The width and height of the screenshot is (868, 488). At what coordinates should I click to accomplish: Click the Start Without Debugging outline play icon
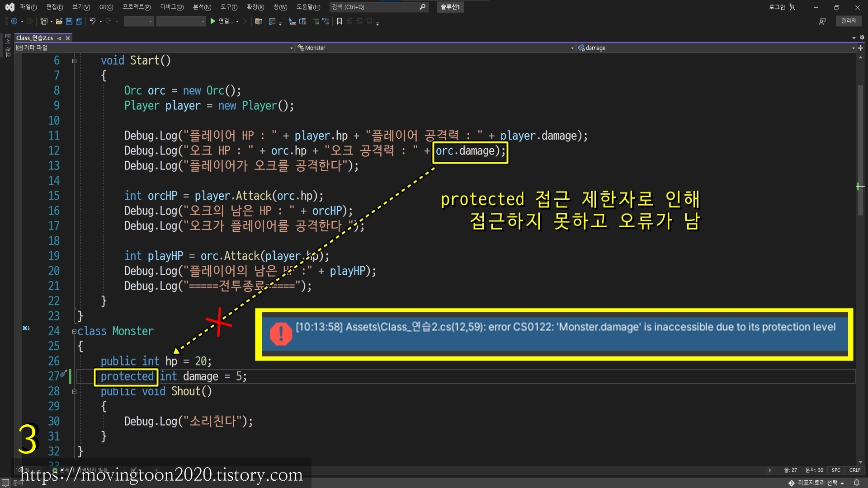[245, 21]
